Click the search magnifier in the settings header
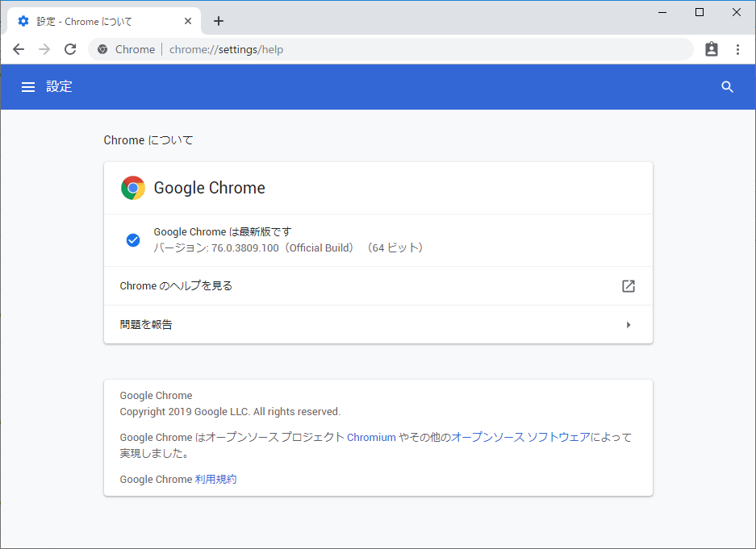Screen dimensions: 756x549 (727, 86)
